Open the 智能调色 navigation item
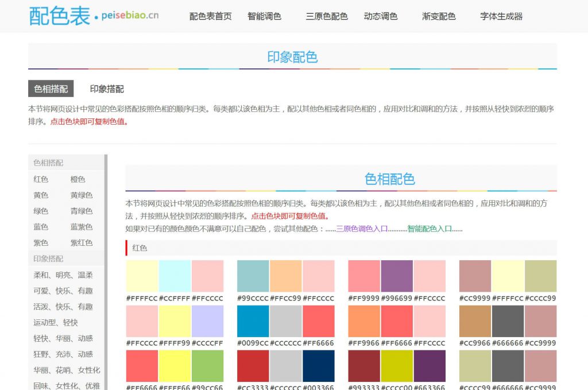 pos(264,17)
